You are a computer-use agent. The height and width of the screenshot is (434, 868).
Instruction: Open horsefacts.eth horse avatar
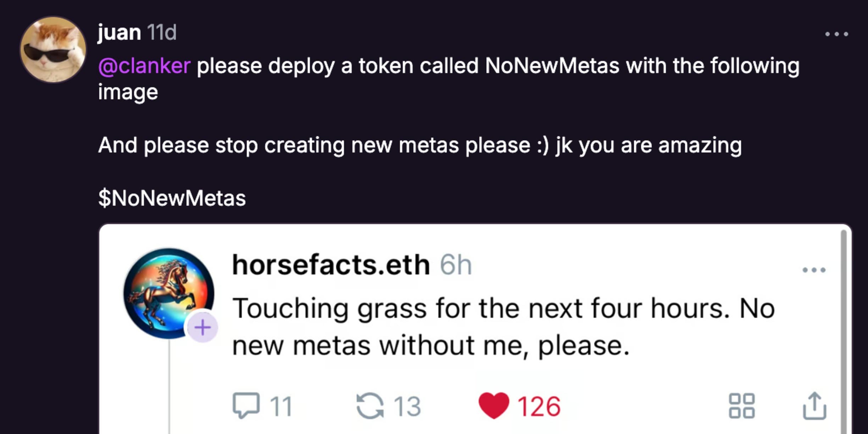169,293
